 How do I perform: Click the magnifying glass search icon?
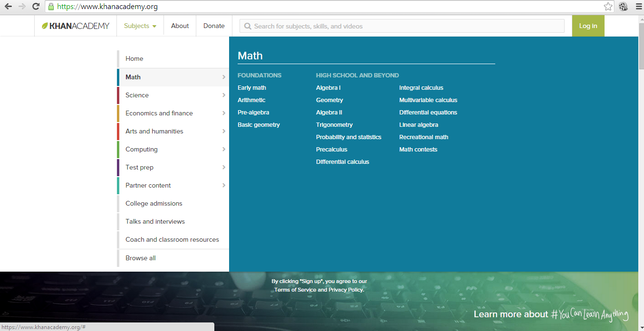pyautogui.click(x=248, y=26)
